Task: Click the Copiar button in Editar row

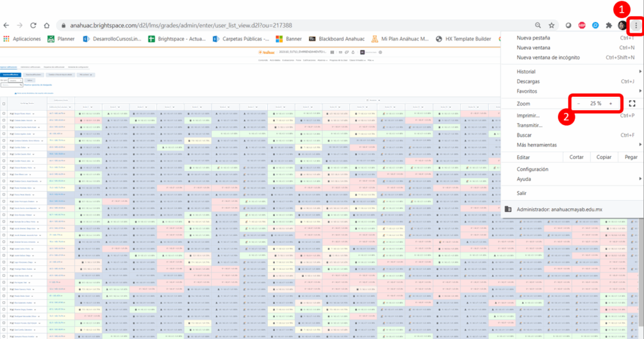Action: (x=603, y=157)
